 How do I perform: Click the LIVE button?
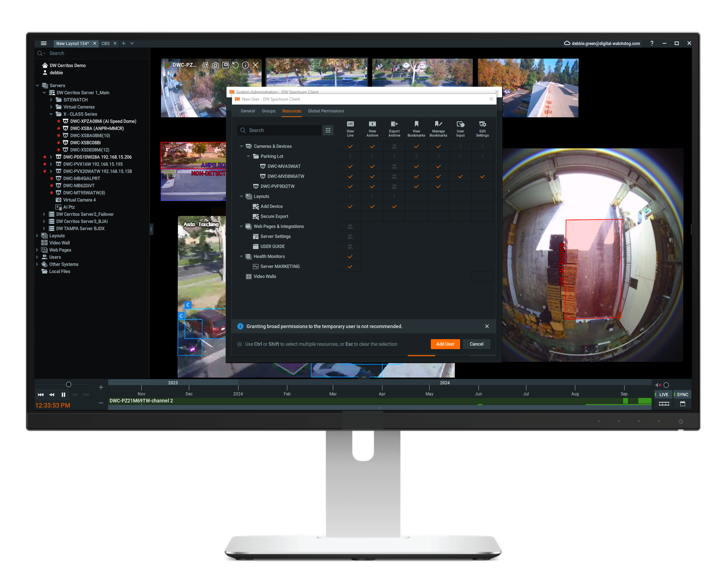[663, 395]
